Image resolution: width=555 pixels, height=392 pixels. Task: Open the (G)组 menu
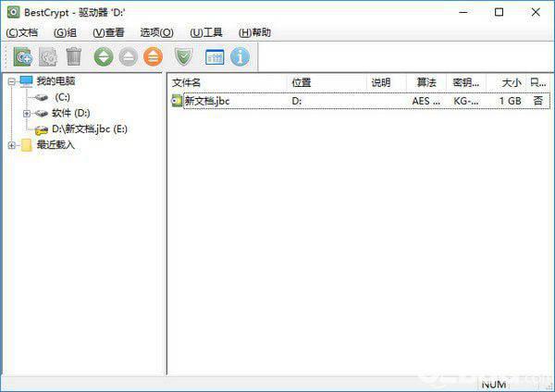click(65, 32)
